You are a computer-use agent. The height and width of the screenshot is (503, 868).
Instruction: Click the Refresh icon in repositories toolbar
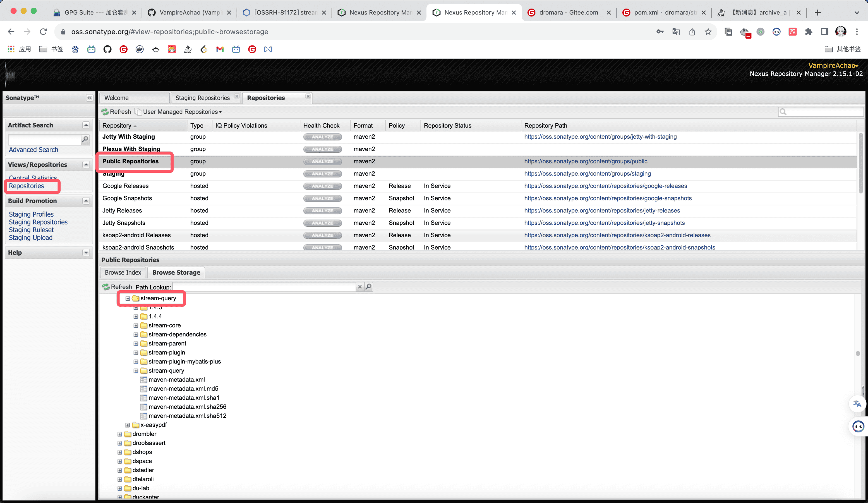click(105, 112)
